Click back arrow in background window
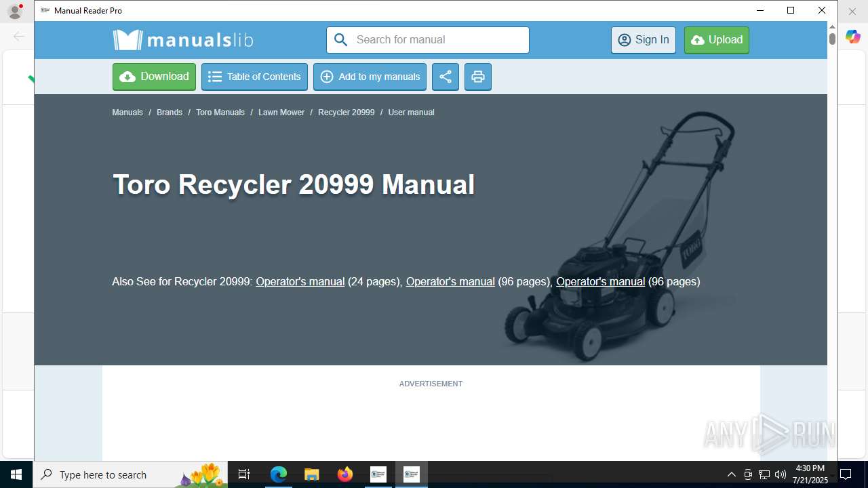The image size is (868, 488). 19,37
